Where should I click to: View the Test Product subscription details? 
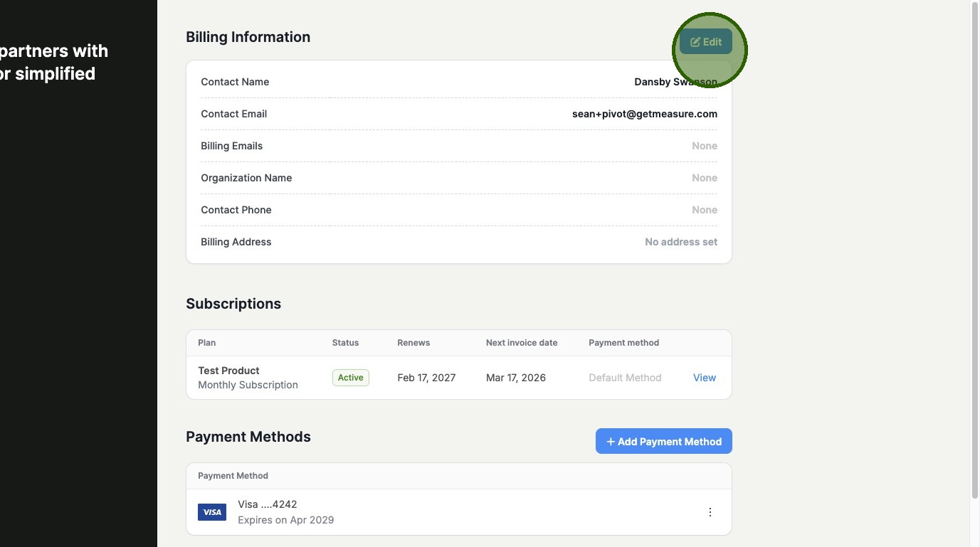pyautogui.click(x=704, y=378)
